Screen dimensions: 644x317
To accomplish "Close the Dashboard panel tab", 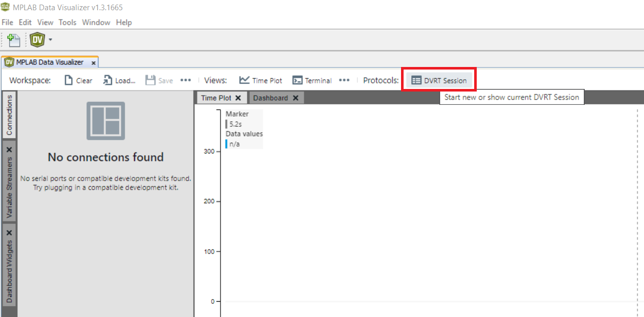I will (x=296, y=98).
